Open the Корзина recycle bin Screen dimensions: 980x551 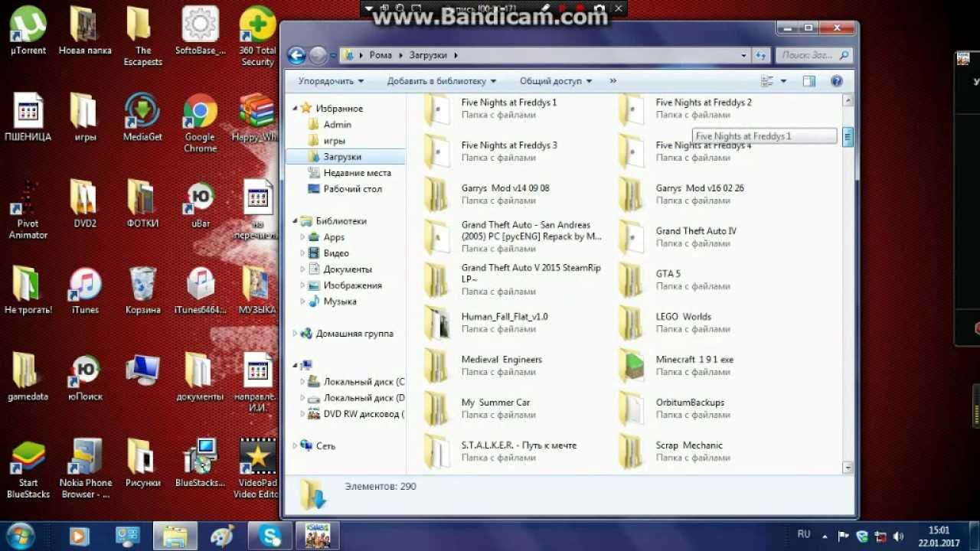(x=143, y=290)
